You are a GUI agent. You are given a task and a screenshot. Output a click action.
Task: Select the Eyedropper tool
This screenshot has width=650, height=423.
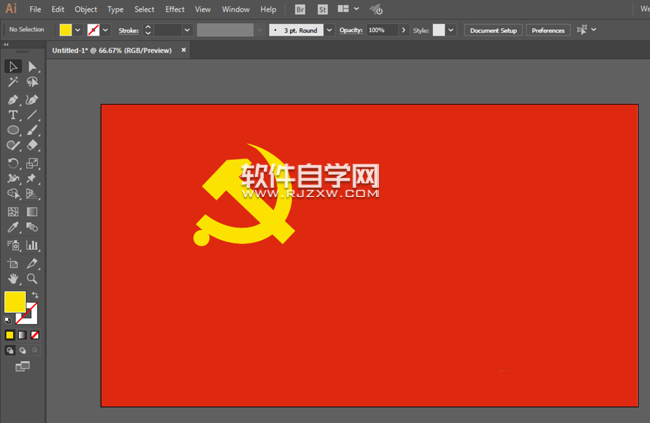13,227
